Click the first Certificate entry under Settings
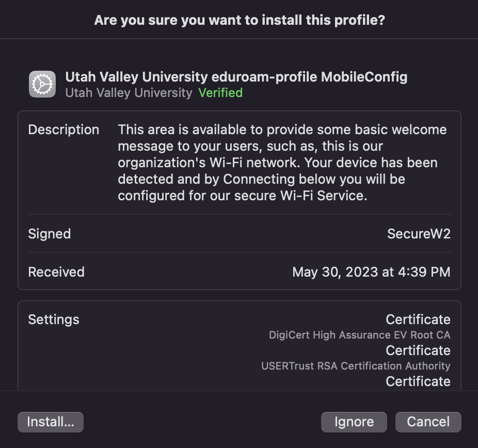The image size is (478, 448). (418, 319)
